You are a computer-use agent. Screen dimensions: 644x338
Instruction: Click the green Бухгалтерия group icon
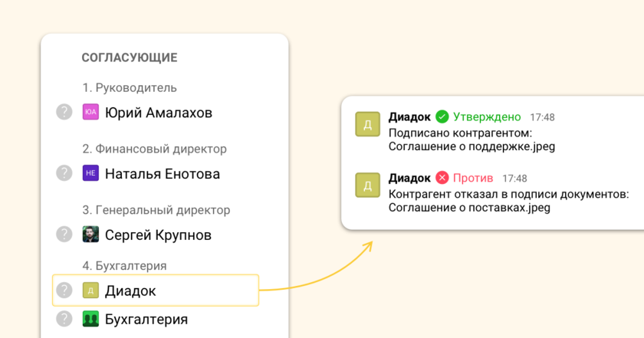tap(90, 319)
